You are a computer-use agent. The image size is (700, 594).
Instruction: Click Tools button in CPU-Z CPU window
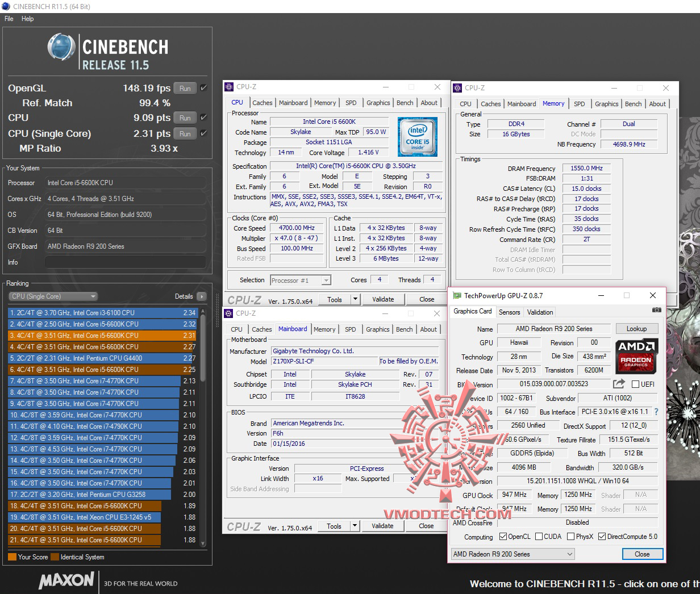(335, 299)
